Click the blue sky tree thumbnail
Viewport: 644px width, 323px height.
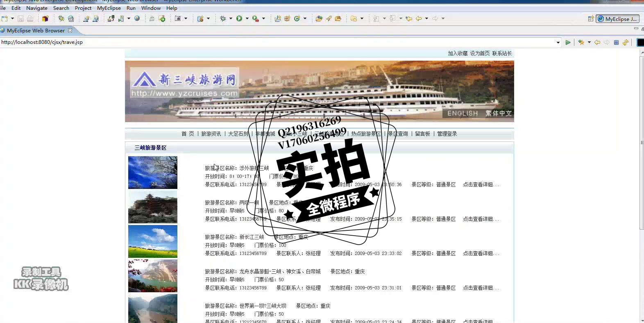tap(153, 173)
